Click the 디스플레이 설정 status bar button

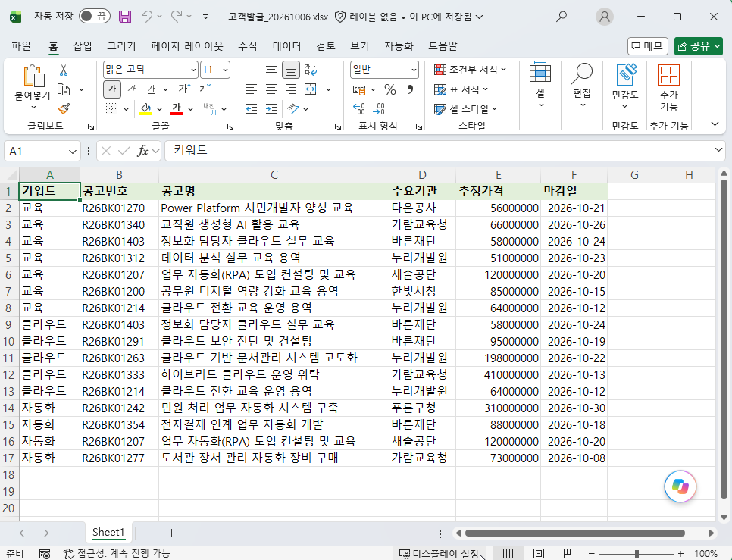(x=439, y=553)
